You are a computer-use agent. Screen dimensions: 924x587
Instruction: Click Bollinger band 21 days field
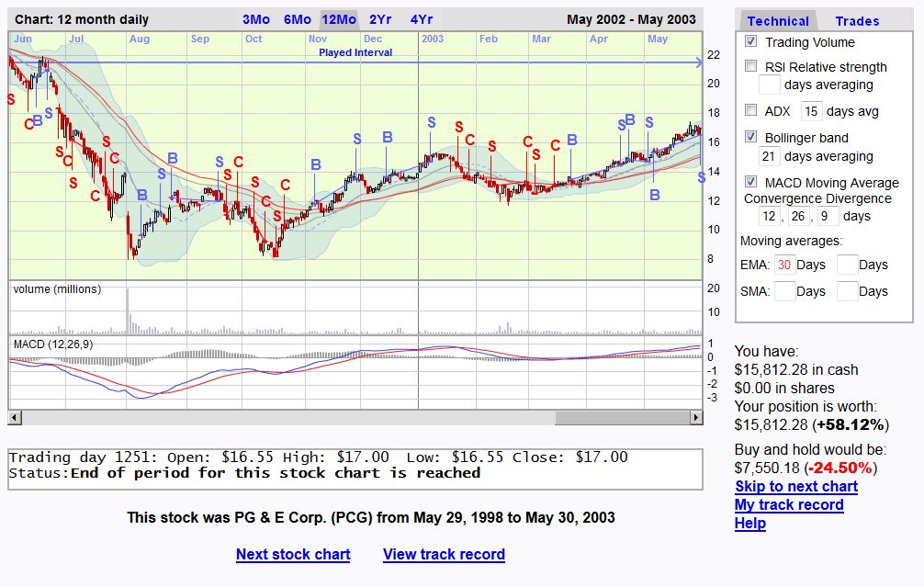pyautogui.click(x=769, y=156)
